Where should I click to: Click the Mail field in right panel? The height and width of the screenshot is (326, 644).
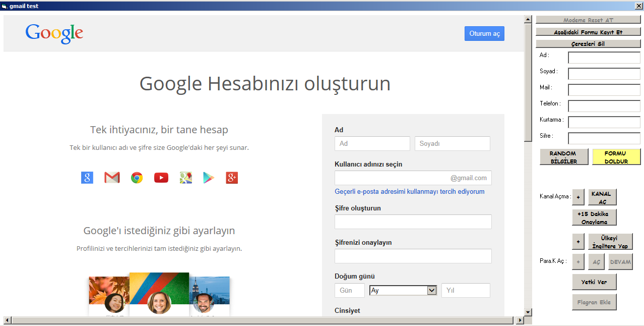(x=604, y=90)
